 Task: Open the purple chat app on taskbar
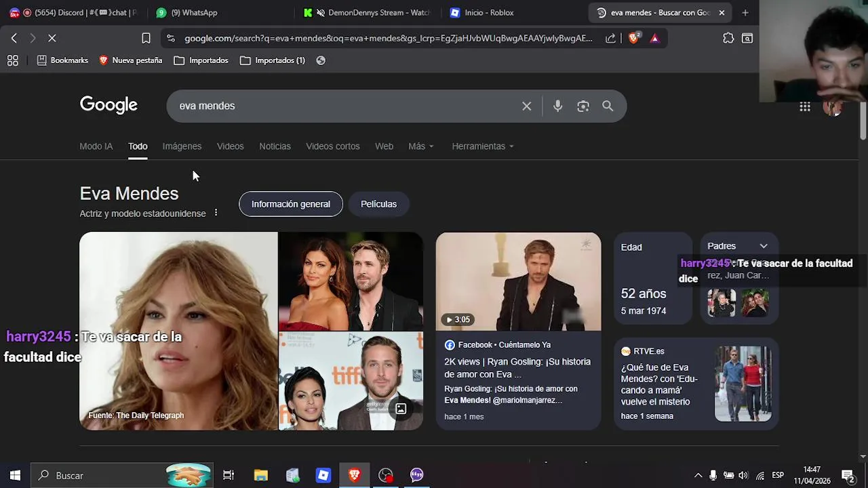click(x=416, y=475)
